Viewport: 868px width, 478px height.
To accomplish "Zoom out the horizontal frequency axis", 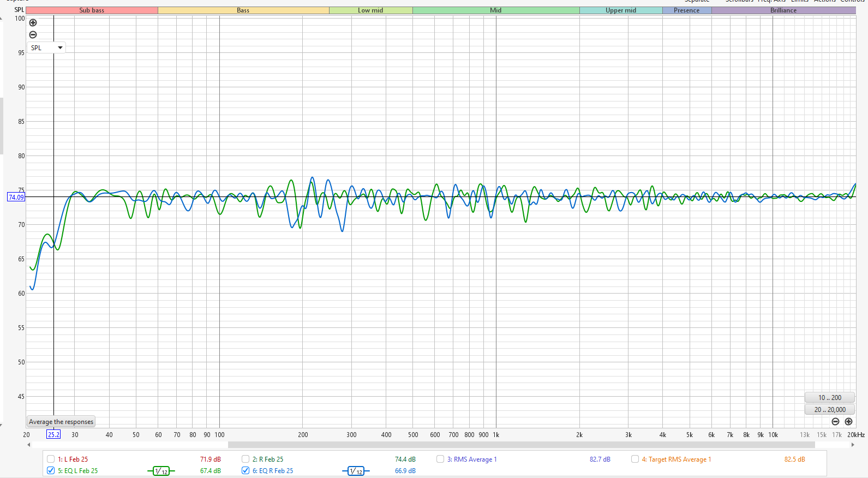I will pyautogui.click(x=835, y=422).
